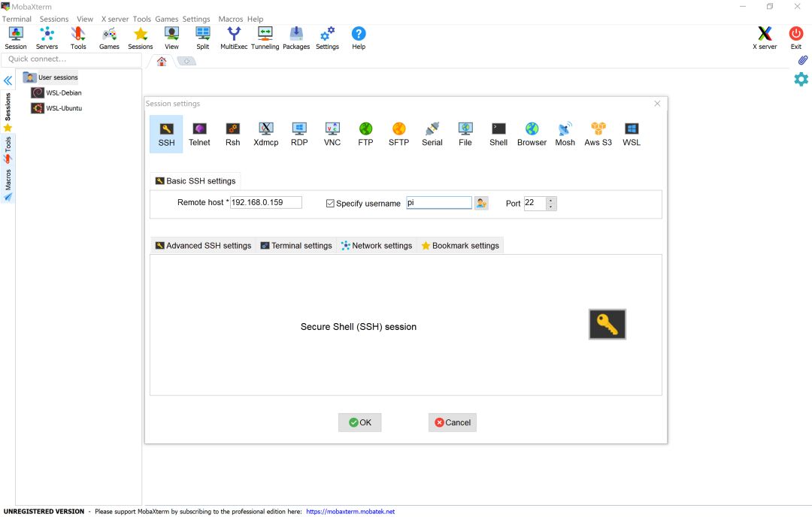This screenshot has height=517, width=812.
Task: Open the Advanced SSH settings tab
Action: (204, 246)
